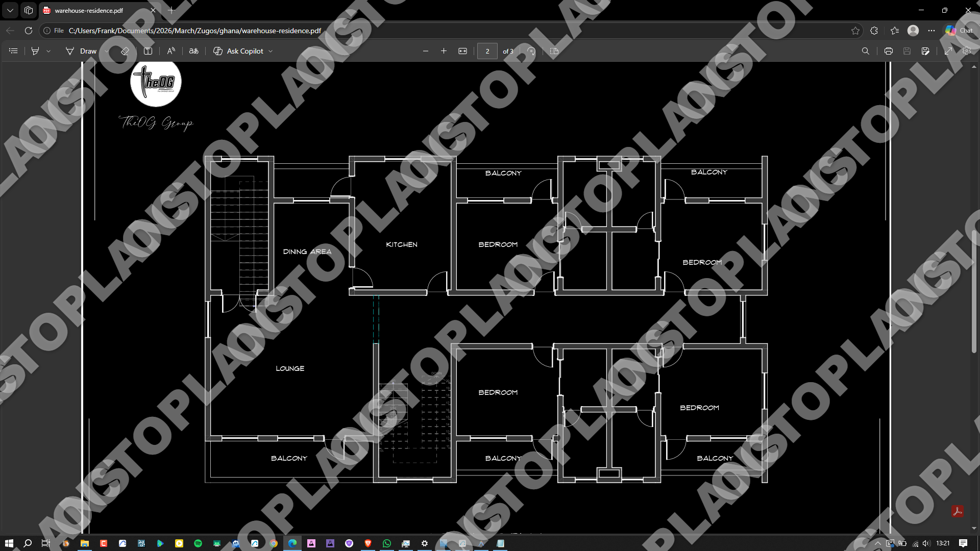The width and height of the screenshot is (980, 551).
Task: Click the Adobe Acrobat icon on the page
Action: (x=958, y=511)
